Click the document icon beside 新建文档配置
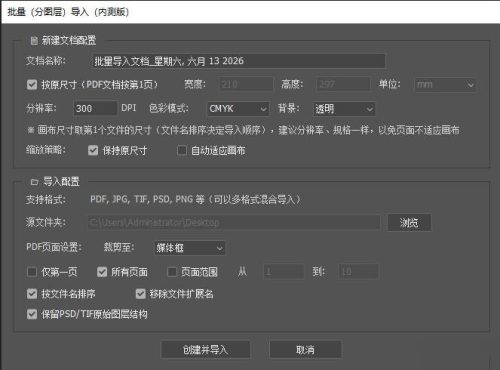Viewport: 500px width, 370px height. pyautogui.click(x=34, y=41)
